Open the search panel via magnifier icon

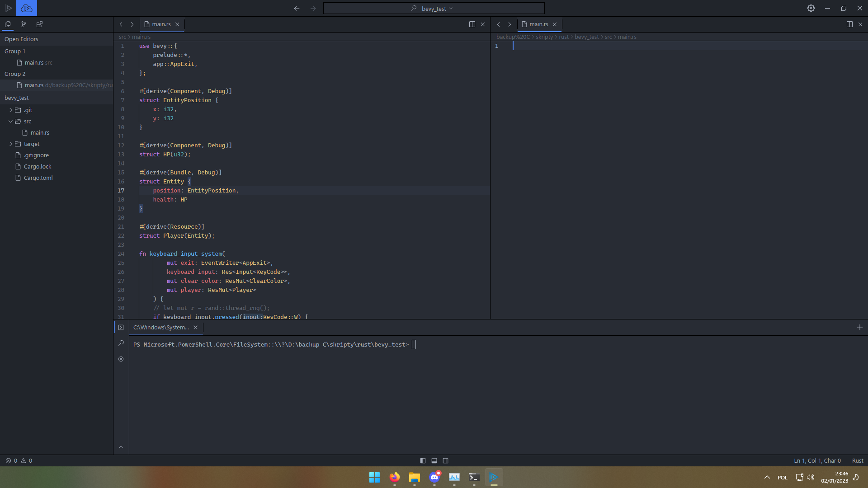click(121, 343)
